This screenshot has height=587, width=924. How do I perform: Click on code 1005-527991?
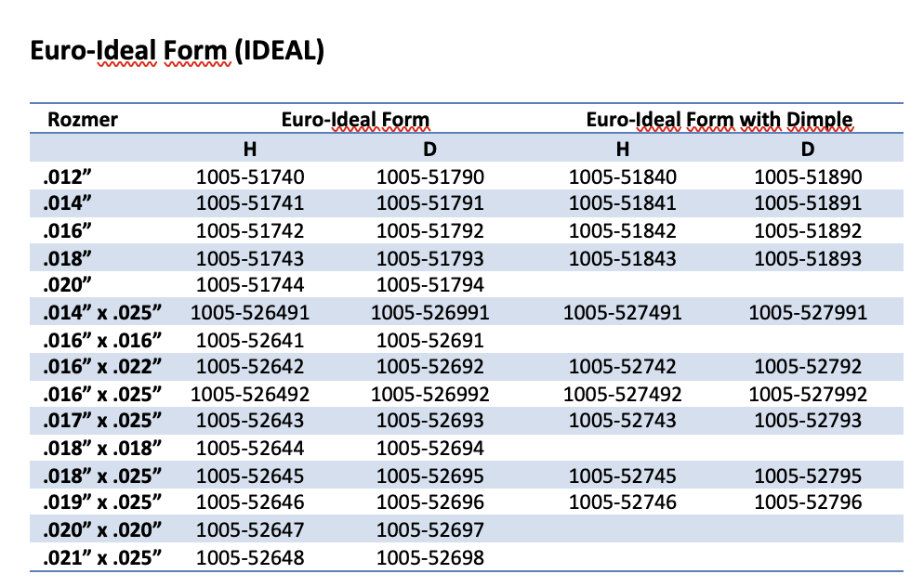[x=808, y=312]
